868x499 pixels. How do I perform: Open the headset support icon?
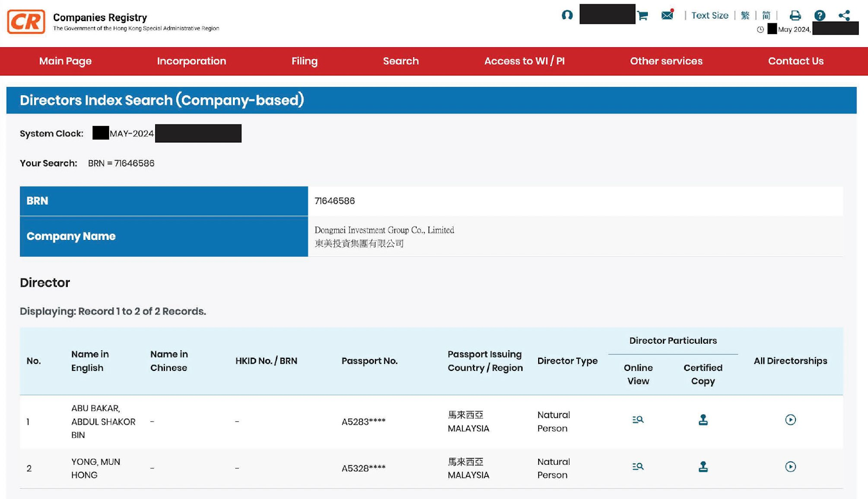click(567, 15)
